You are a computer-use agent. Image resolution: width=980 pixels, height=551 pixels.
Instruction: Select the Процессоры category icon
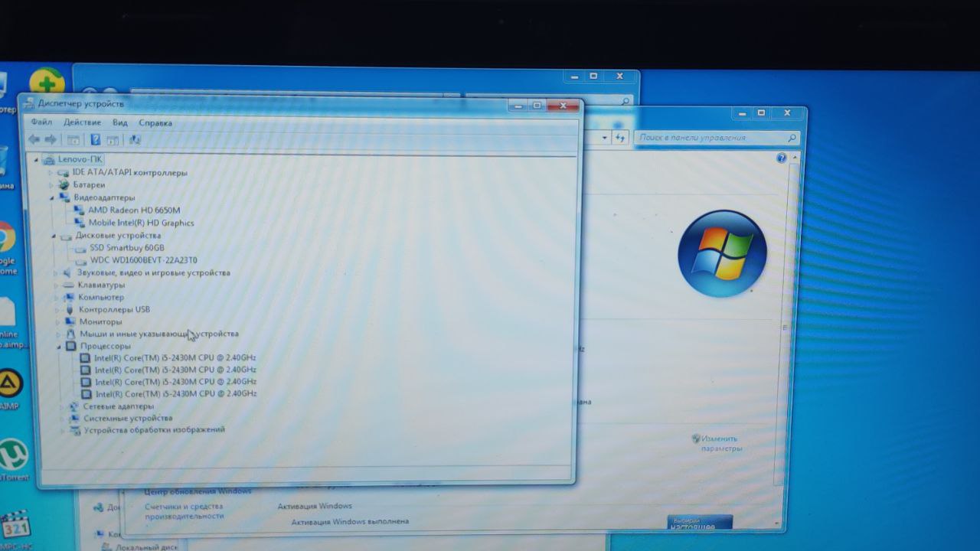[72, 346]
